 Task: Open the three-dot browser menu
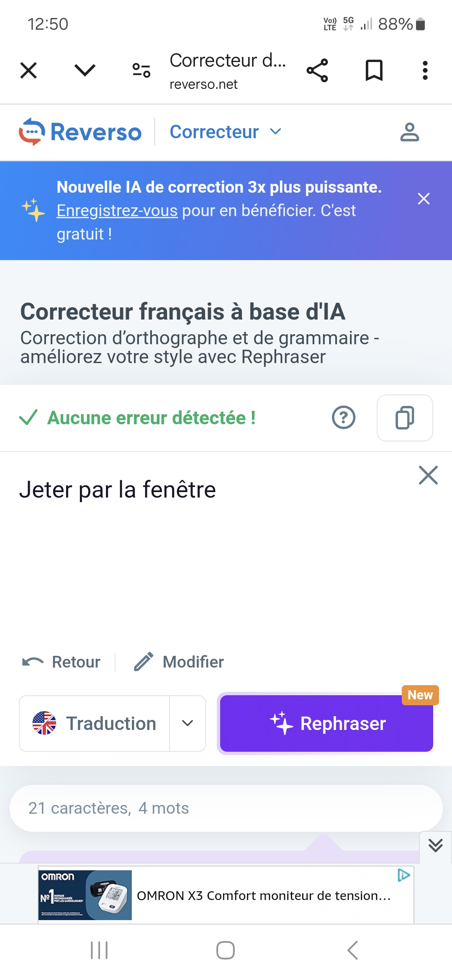[x=425, y=70]
